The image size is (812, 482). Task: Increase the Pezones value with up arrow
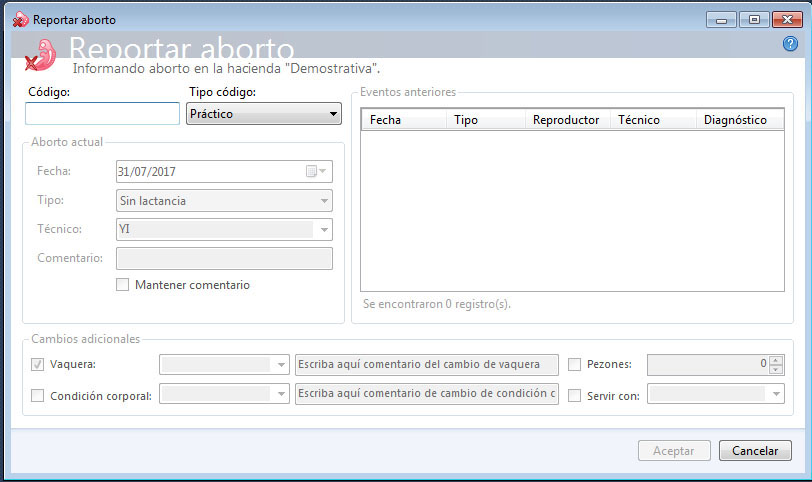pyautogui.click(x=776, y=360)
